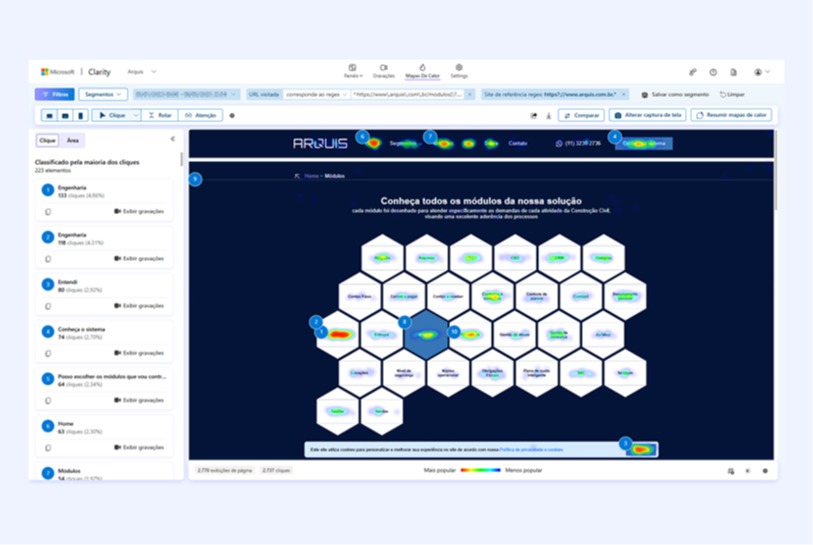Click the ARQUIS logo in heatmap
The image size is (813, 545).
[x=320, y=144]
